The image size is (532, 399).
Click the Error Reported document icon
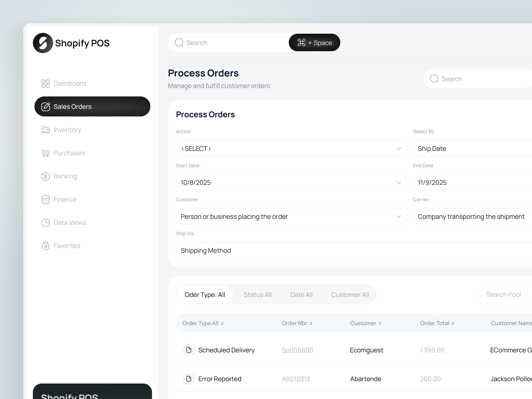pos(189,379)
